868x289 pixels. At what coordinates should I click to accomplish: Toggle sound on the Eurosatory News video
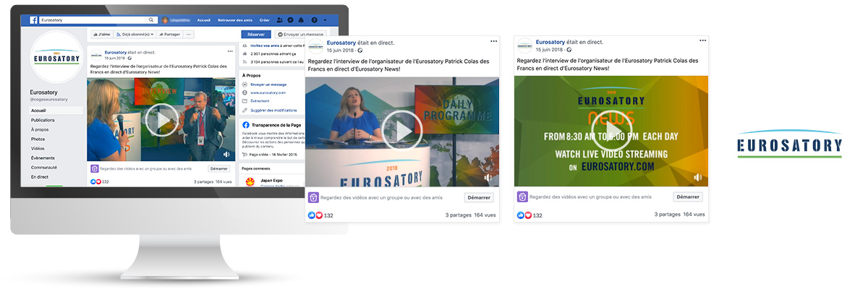point(697,177)
